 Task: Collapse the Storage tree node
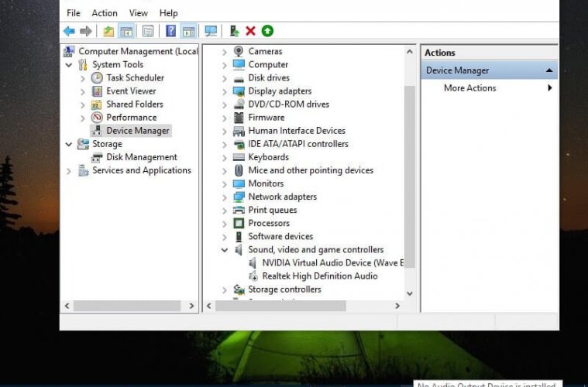[69, 144]
